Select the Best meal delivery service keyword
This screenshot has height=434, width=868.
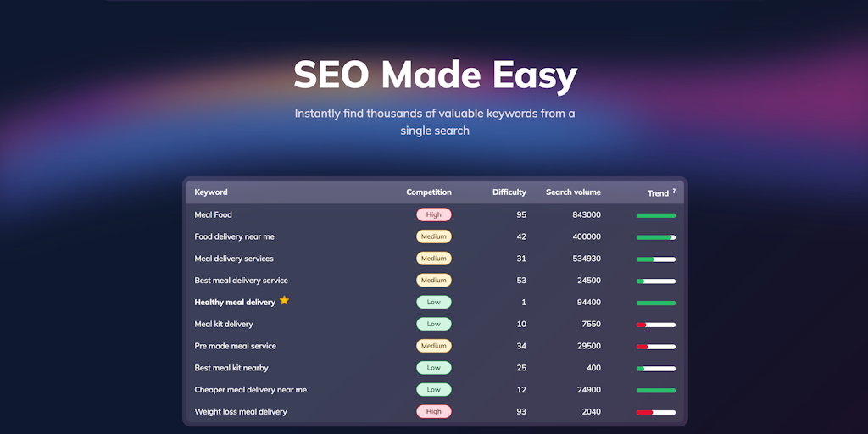click(x=241, y=280)
